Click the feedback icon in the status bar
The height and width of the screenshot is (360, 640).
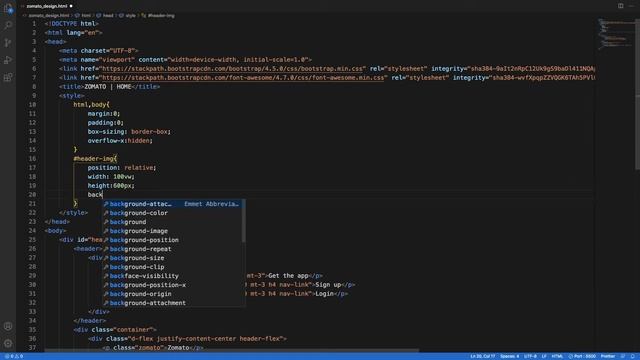coord(623,356)
